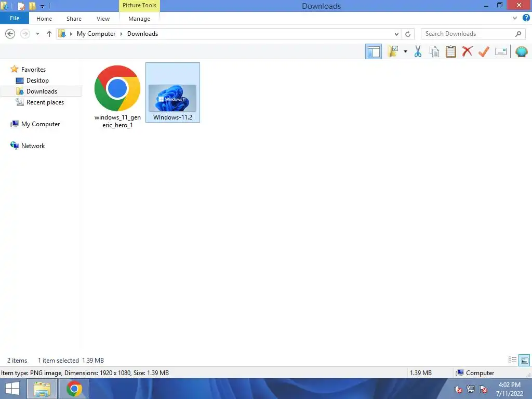This screenshot has width=532, height=399.
Task: Click the folder options toolbar icon
Action: pos(393,51)
